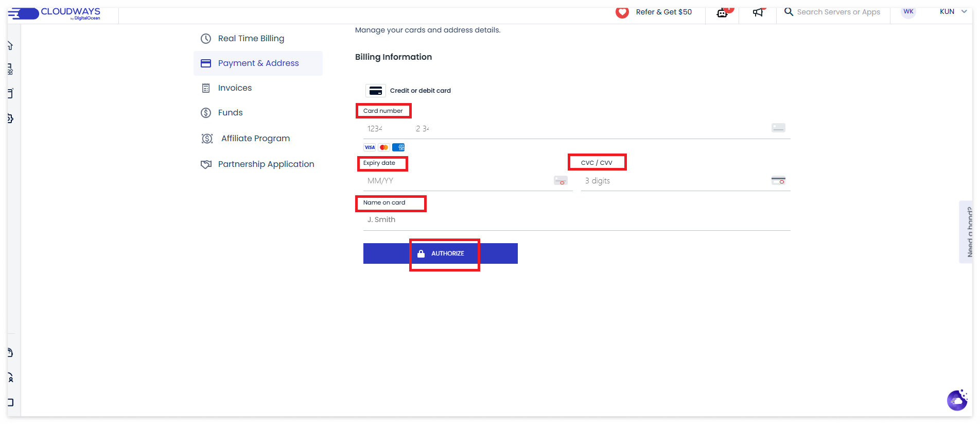
Task: Click the CVC / CVV 3 digits field
Action: (x=686, y=181)
